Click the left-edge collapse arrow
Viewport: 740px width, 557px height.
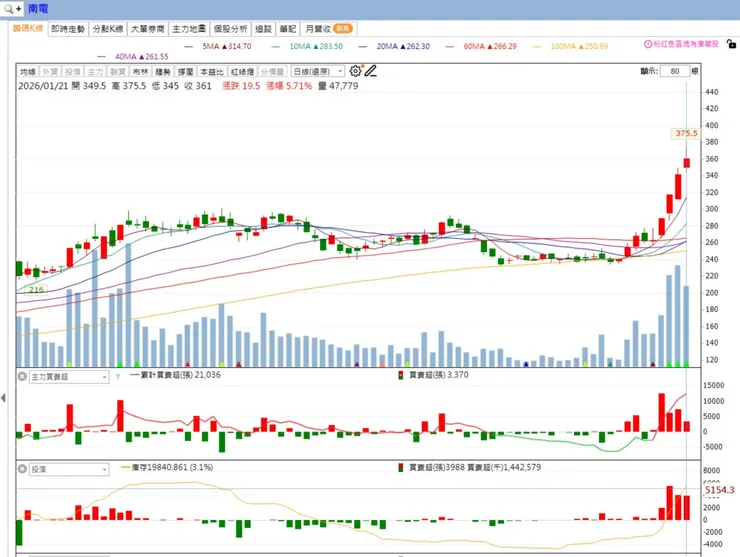(x=4, y=398)
